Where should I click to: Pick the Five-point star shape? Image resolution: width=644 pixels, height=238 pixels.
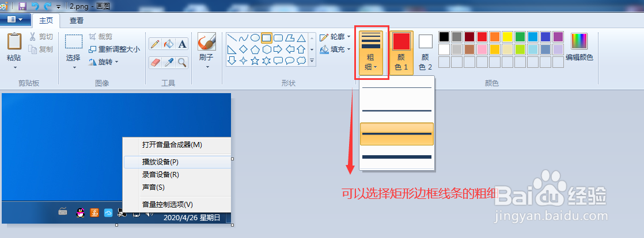click(255, 60)
